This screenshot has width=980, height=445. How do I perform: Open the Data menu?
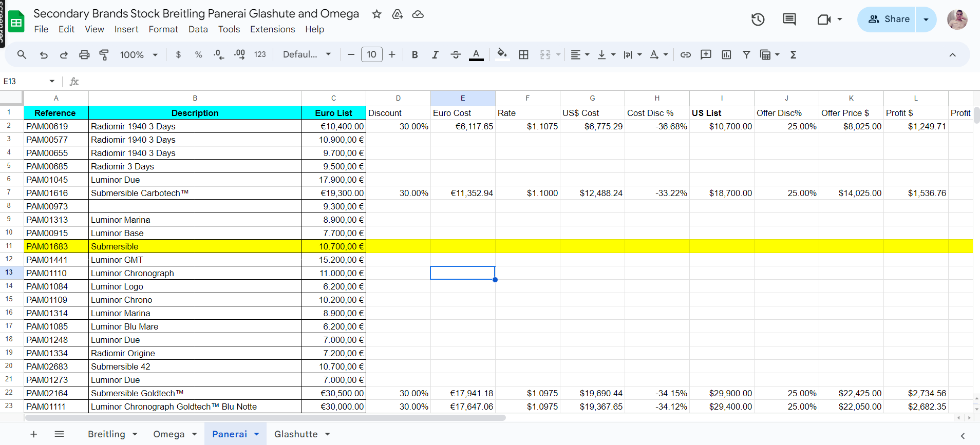click(198, 29)
